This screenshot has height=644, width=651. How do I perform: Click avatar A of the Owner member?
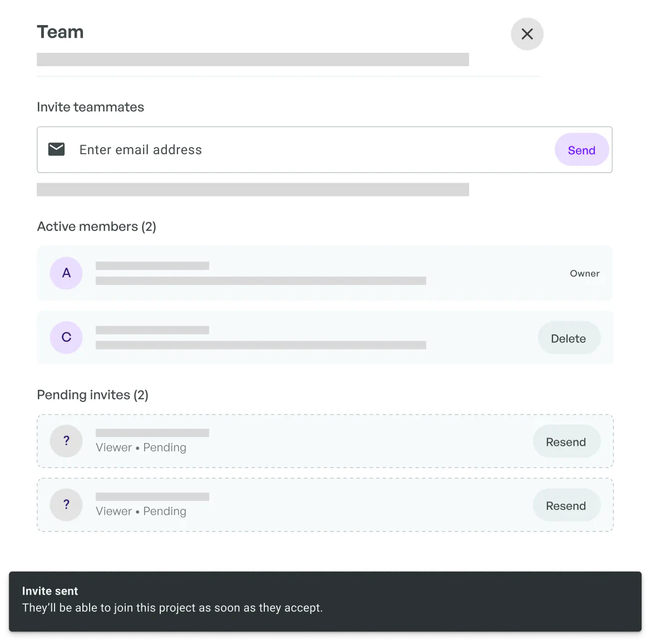pos(66,273)
